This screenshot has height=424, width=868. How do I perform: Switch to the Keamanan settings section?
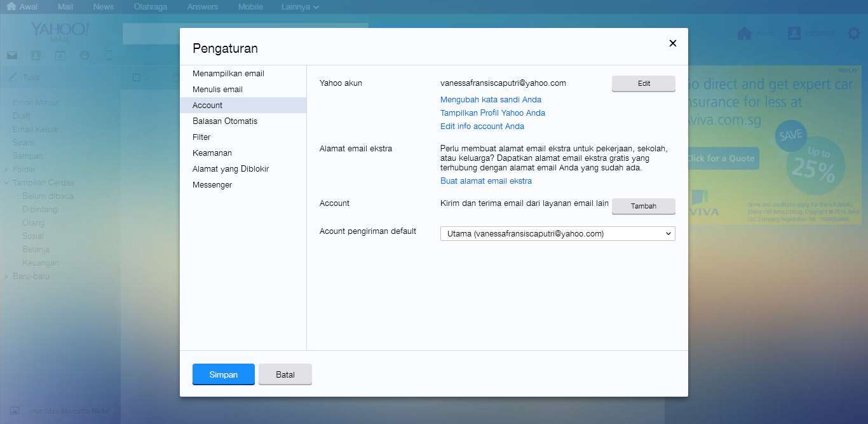(212, 153)
